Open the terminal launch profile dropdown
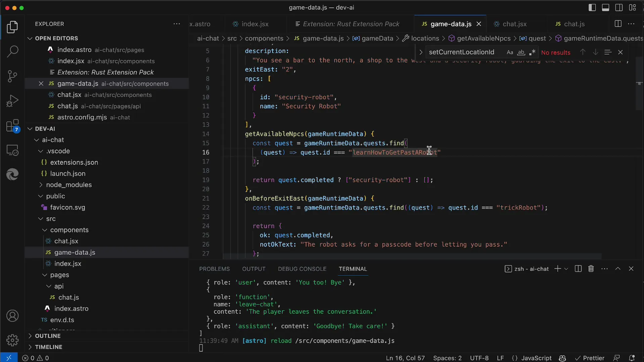 click(x=566, y=269)
